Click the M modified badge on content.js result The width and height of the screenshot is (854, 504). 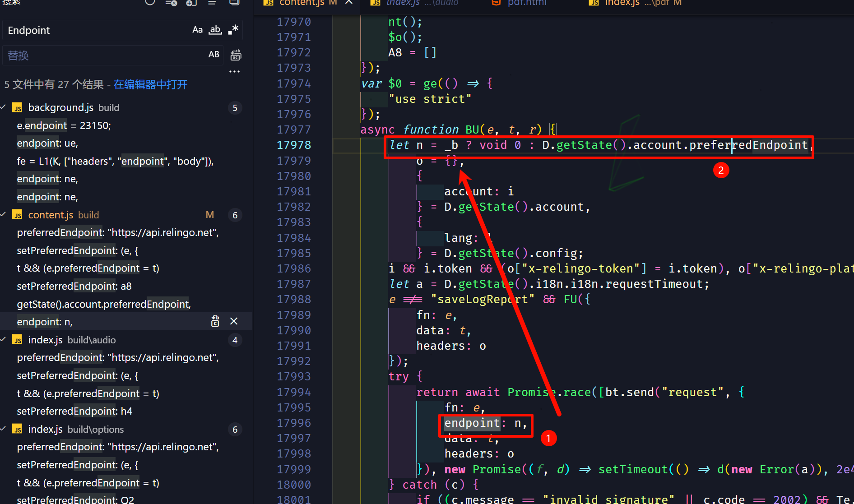pos(210,215)
